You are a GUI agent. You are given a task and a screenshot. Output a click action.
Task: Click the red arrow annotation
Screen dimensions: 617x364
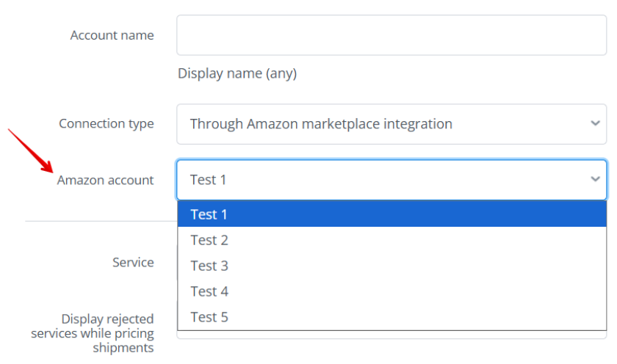tap(28, 149)
